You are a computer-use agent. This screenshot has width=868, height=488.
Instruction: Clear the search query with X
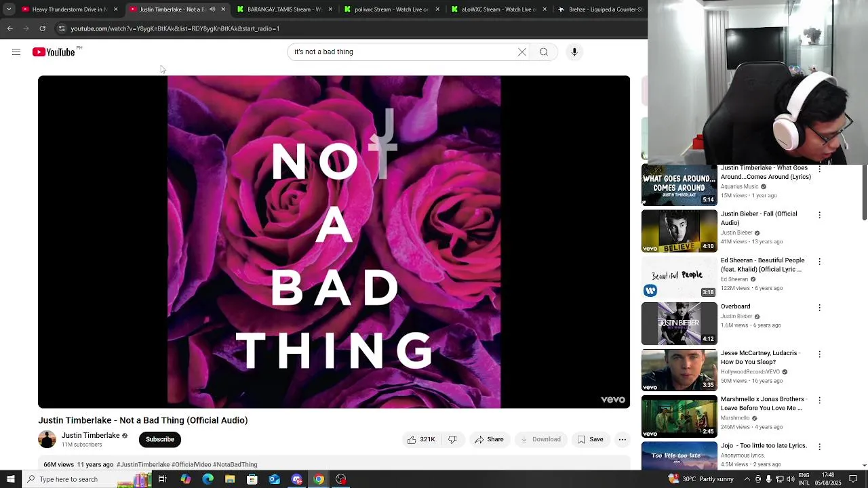coord(522,52)
